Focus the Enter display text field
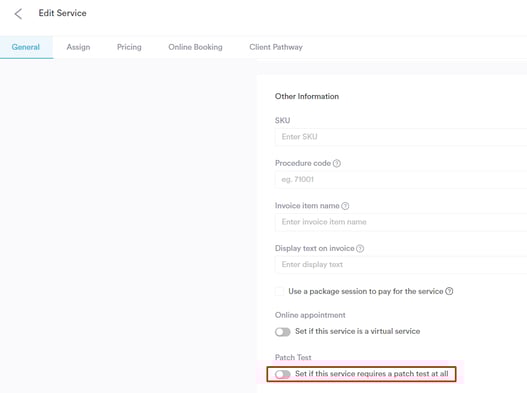The width and height of the screenshot is (527, 393). pyautogui.click(x=401, y=265)
